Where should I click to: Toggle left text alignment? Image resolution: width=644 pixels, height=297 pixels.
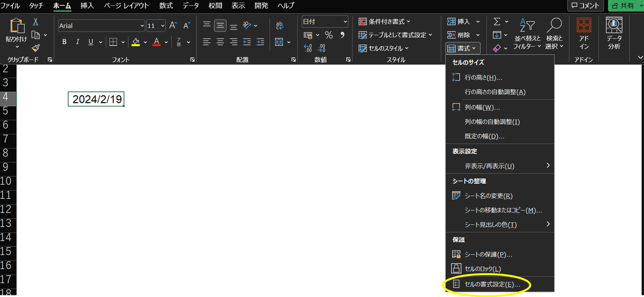207,42
